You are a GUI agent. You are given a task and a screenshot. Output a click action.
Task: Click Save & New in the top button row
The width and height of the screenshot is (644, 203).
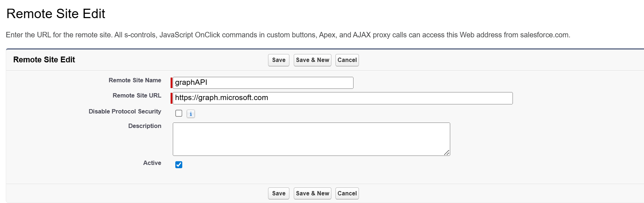click(x=312, y=60)
